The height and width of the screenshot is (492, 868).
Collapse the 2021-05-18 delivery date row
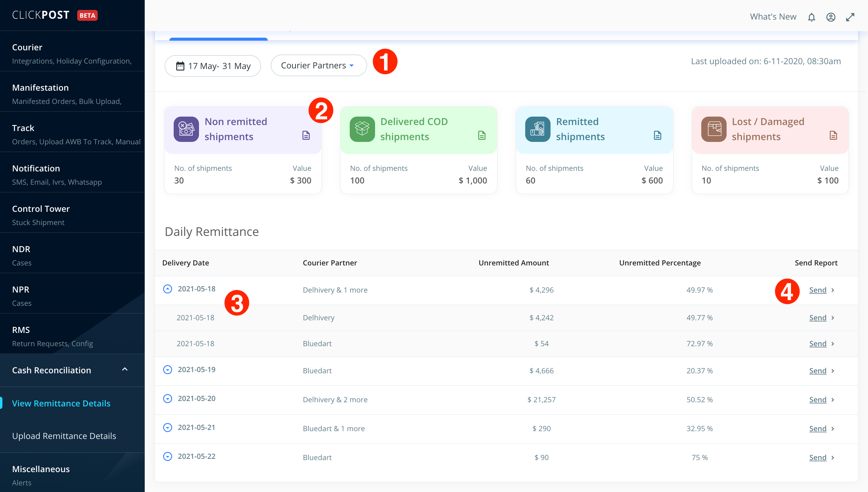tap(167, 289)
